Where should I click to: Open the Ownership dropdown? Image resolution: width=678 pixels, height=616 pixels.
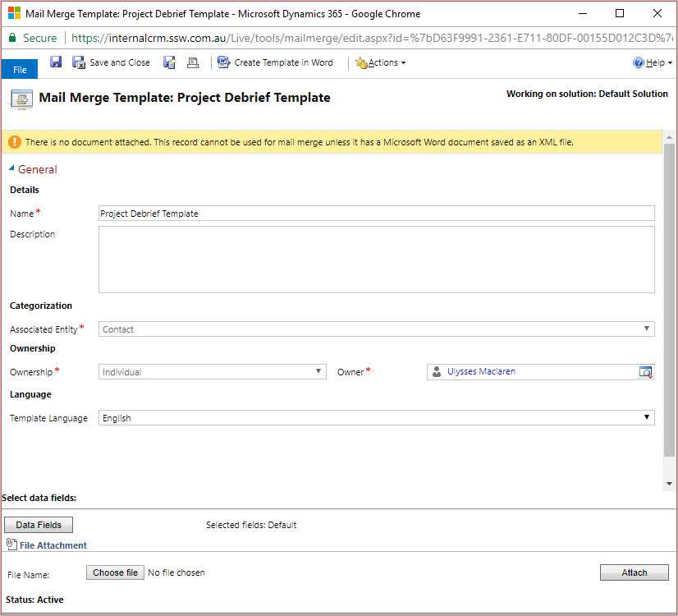[x=212, y=372]
